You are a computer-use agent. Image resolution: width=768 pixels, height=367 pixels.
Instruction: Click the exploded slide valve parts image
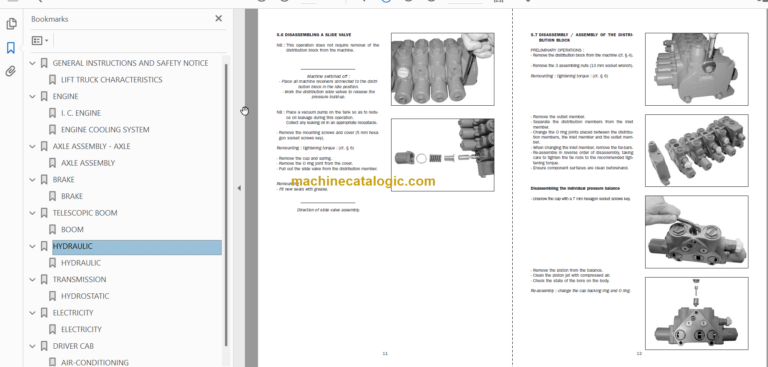(x=442, y=155)
